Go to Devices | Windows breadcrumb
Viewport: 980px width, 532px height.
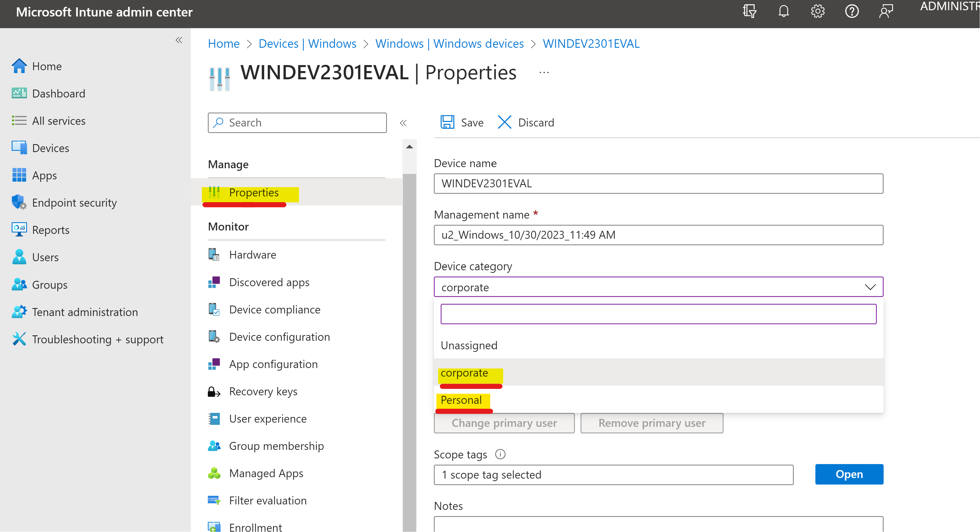pyautogui.click(x=307, y=43)
